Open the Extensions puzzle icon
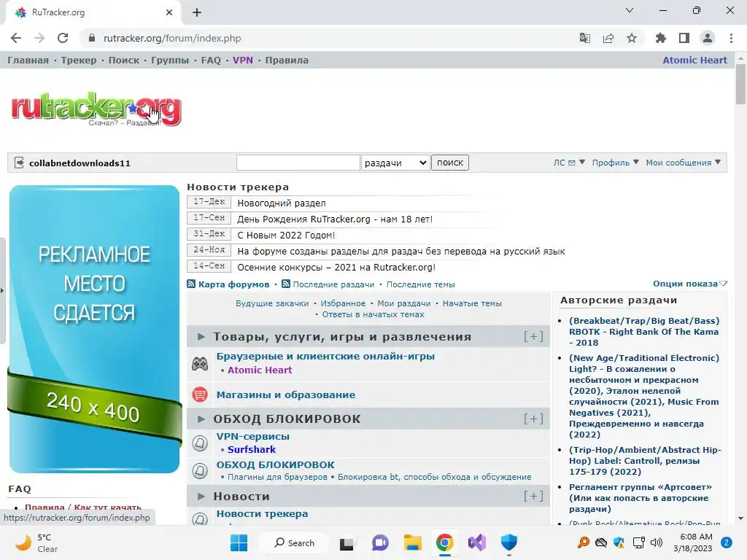Image resolution: width=747 pixels, height=560 pixels. click(x=660, y=38)
